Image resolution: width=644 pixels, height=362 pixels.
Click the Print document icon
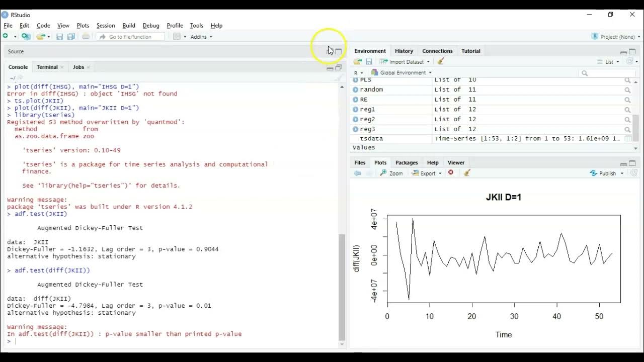(x=86, y=36)
